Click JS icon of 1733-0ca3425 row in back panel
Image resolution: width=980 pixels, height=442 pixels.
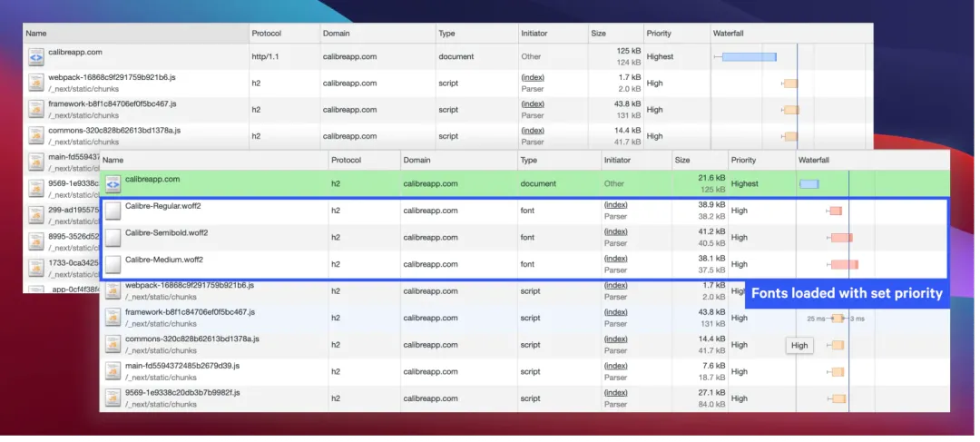(35, 270)
